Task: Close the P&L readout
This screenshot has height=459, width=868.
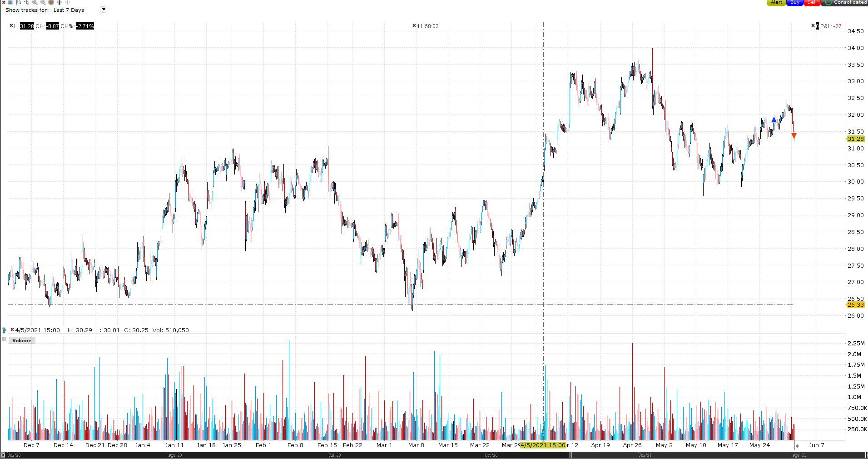Action: pyautogui.click(x=813, y=26)
